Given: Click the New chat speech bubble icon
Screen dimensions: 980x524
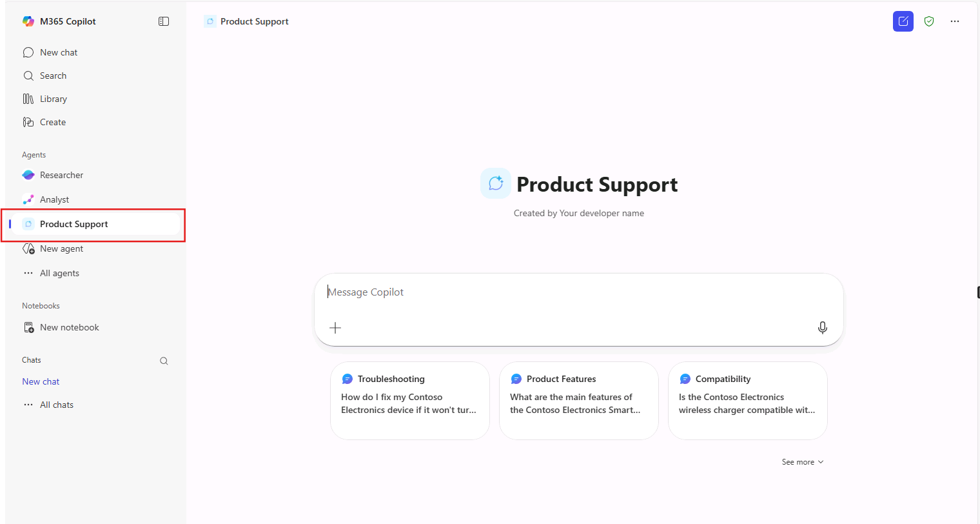Looking at the screenshot, I should (x=28, y=52).
